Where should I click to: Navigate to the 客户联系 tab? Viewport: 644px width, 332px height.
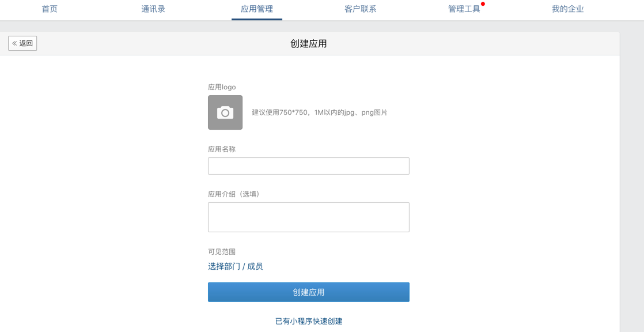click(x=361, y=9)
